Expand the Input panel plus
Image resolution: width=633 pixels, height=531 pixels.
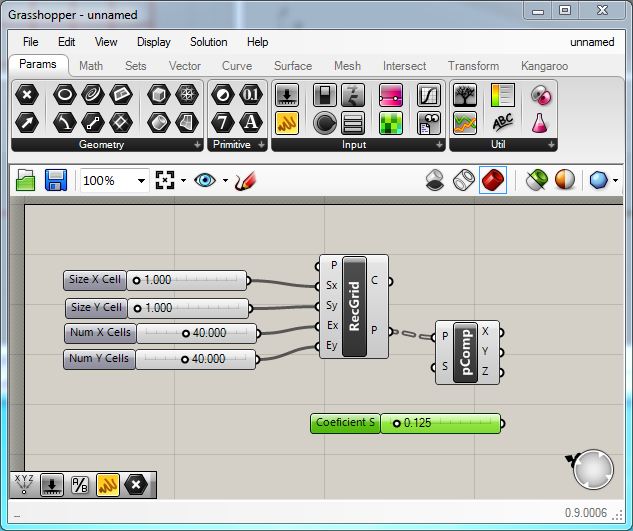[x=439, y=145]
